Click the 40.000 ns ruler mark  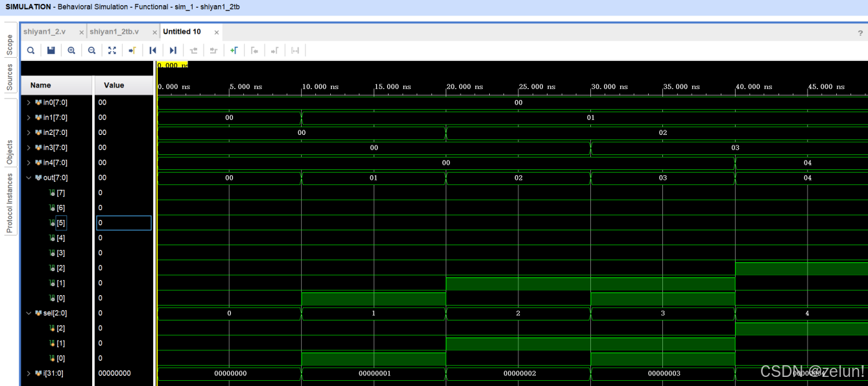coord(753,86)
